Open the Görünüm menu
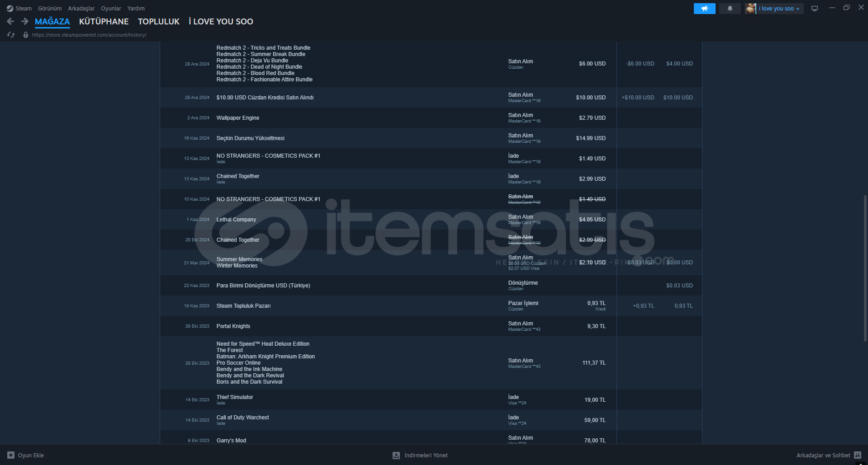 [50, 9]
